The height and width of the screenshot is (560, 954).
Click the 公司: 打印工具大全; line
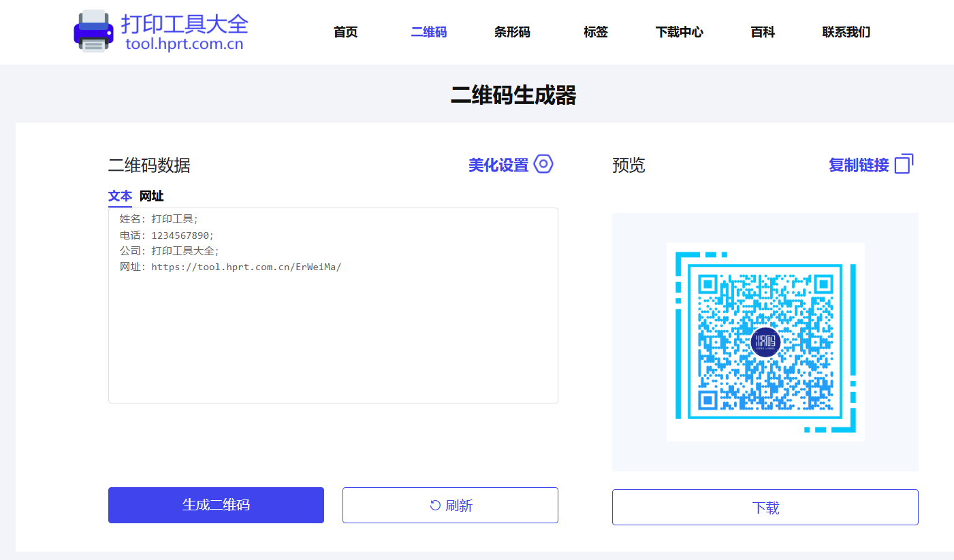pyautogui.click(x=170, y=250)
